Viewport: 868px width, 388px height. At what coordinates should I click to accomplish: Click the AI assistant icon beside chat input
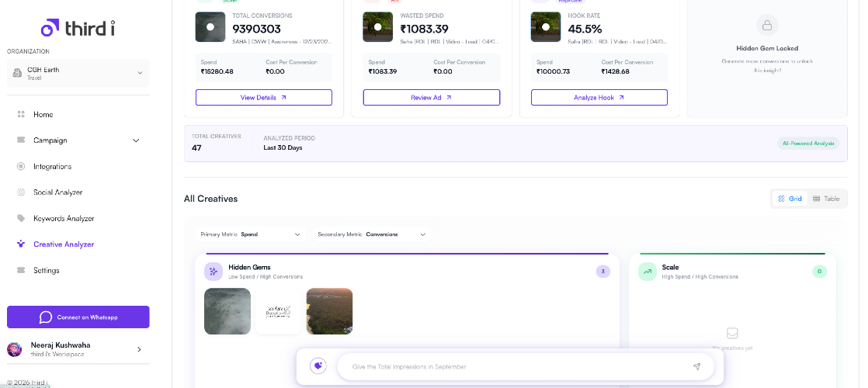pos(318,366)
